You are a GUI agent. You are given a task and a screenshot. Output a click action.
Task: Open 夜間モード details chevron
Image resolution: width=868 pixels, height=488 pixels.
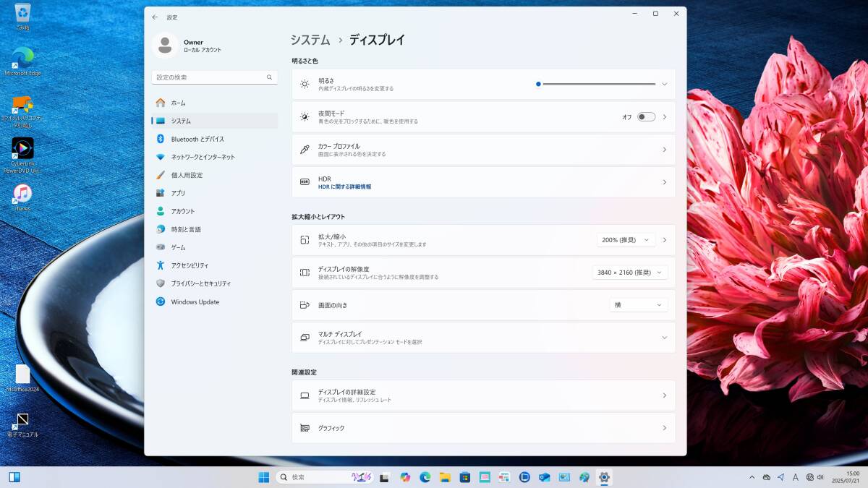664,117
